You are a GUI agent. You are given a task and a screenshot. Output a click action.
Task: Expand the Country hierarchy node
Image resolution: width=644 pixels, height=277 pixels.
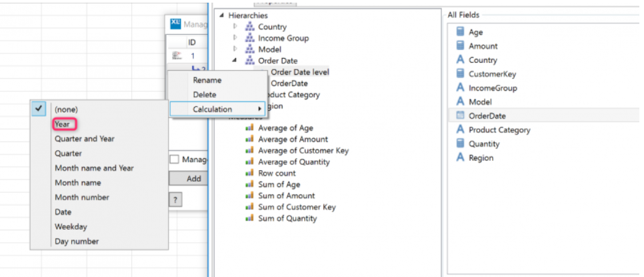click(235, 27)
